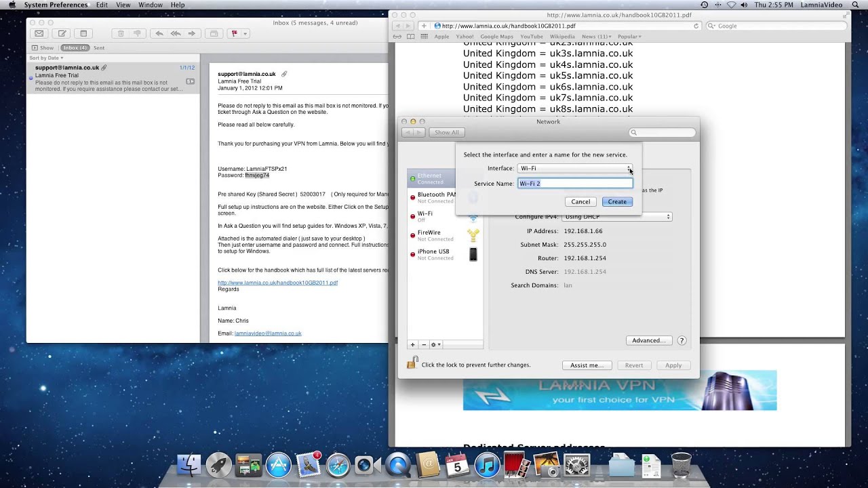Open Time Machine icon in menu bar
868x488 pixels.
pyautogui.click(x=705, y=5)
